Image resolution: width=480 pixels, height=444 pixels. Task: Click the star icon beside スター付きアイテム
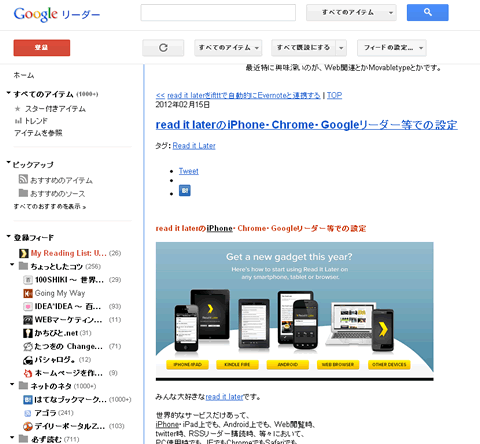point(18,109)
